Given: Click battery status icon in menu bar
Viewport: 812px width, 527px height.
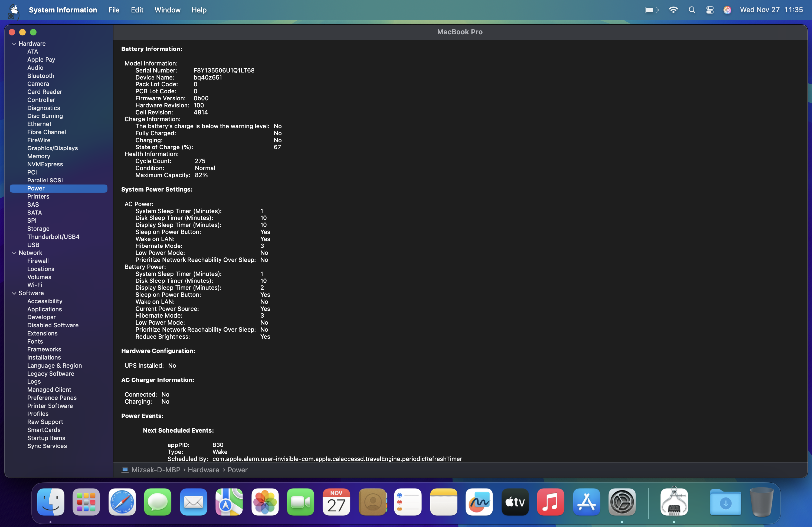Looking at the screenshot, I should tap(651, 10).
